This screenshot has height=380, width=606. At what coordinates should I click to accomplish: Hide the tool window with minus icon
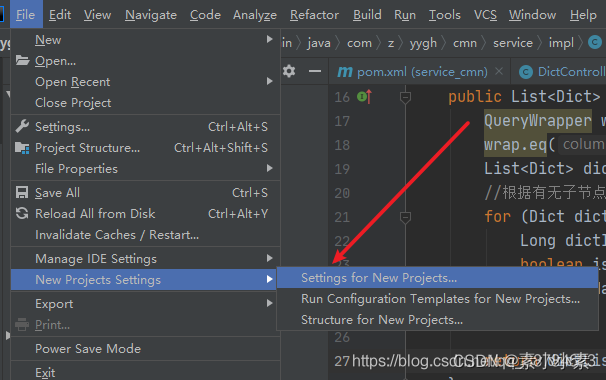coord(315,71)
